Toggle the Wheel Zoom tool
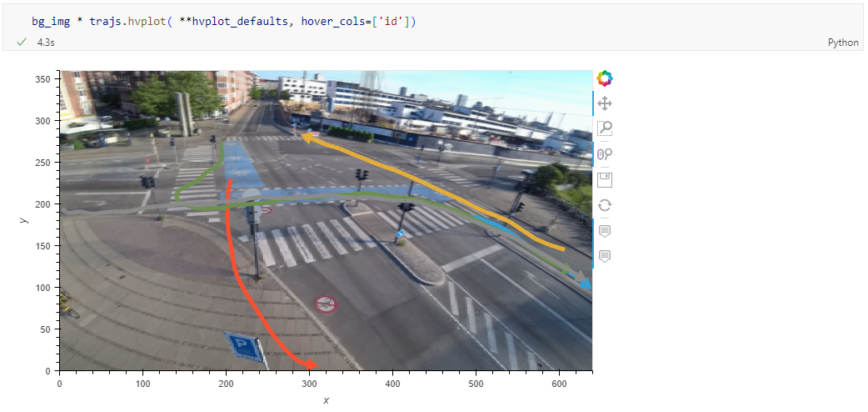Image resolution: width=868 pixels, height=412 pixels. 605,153
